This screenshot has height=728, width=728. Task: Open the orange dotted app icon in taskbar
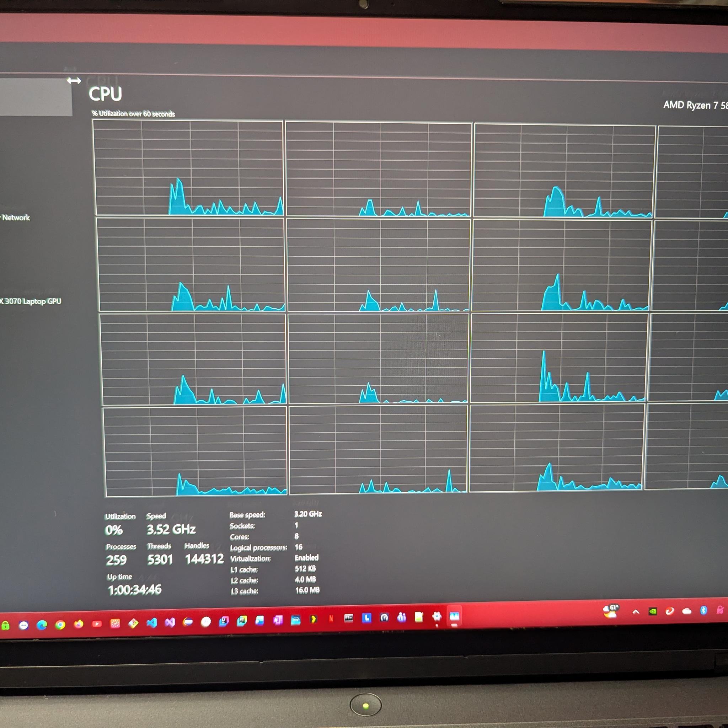click(x=115, y=623)
